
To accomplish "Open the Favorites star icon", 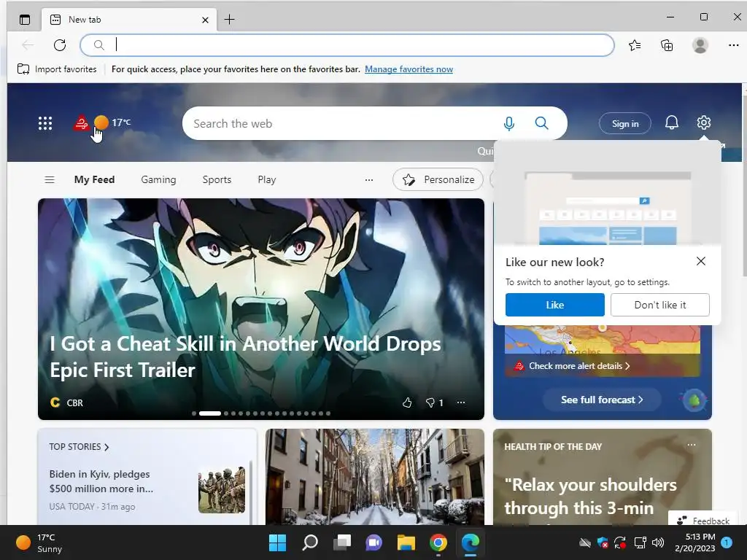I will point(635,45).
